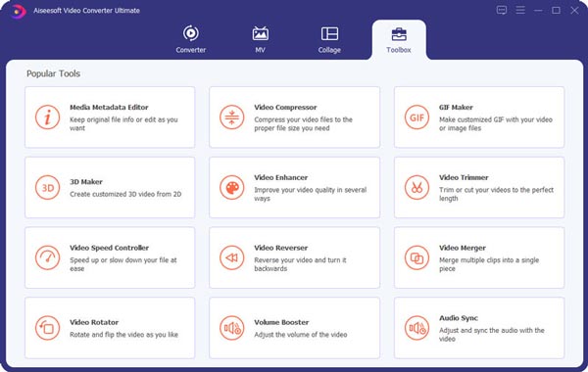Open the Video Rotator icon
Viewport: 588px width, 372px height.
coord(47,328)
